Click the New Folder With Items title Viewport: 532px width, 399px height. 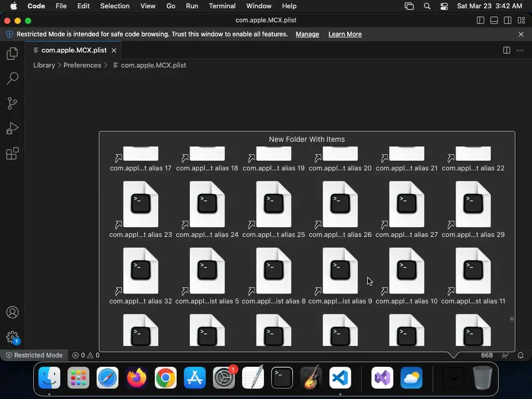(x=307, y=139)
